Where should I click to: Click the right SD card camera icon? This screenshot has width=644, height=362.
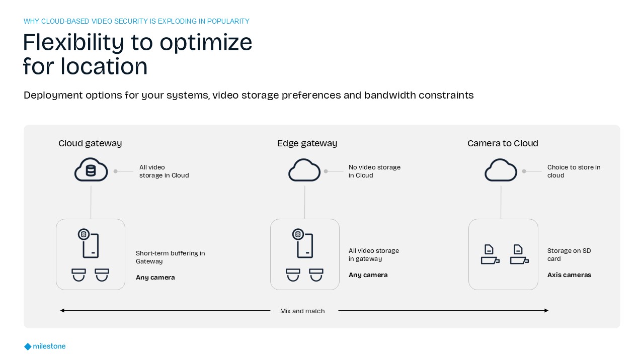point(519,254)
